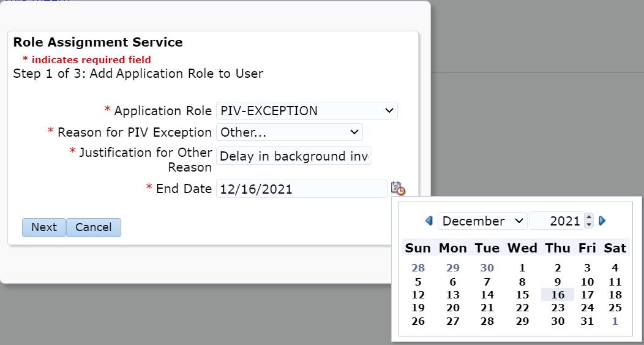This screenshot has height=345, width=644.
Task: Select December 16 in calendar
Action: click(557, 295)
